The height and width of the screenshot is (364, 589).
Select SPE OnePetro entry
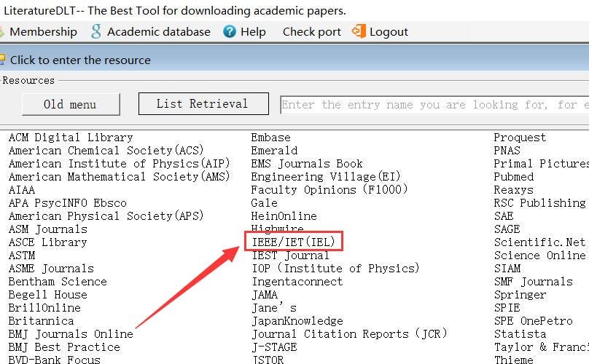point(534,321)
